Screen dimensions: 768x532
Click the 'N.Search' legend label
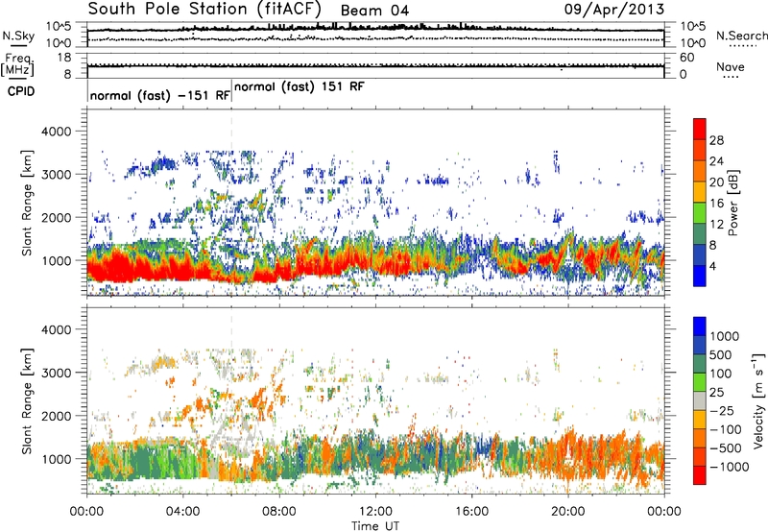pos(741,36)
